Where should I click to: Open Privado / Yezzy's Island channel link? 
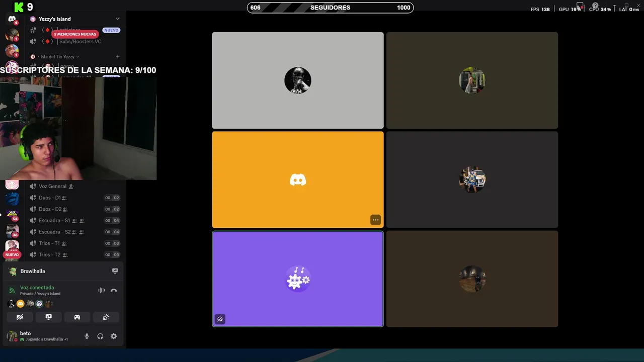coord(40,294)
